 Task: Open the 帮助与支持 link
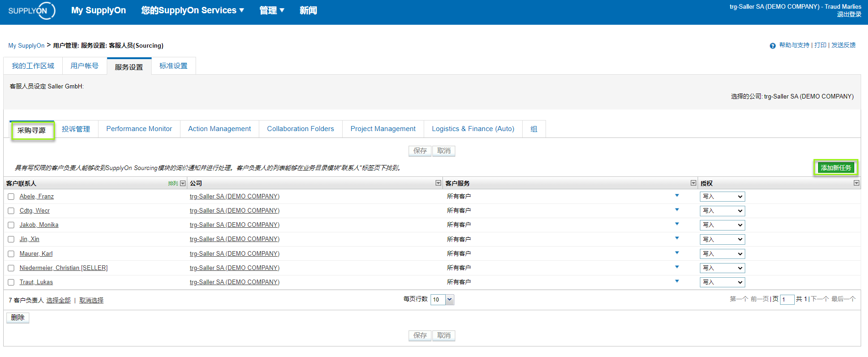pos(794,45)
